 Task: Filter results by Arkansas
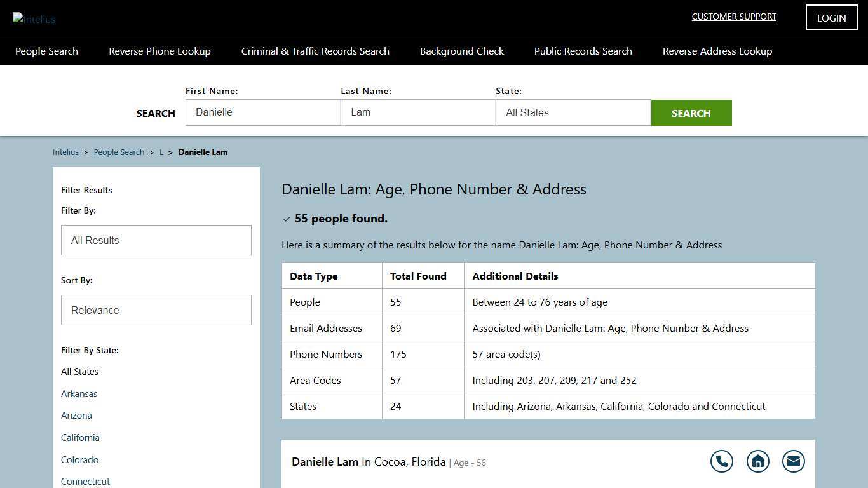click(79, 394)
